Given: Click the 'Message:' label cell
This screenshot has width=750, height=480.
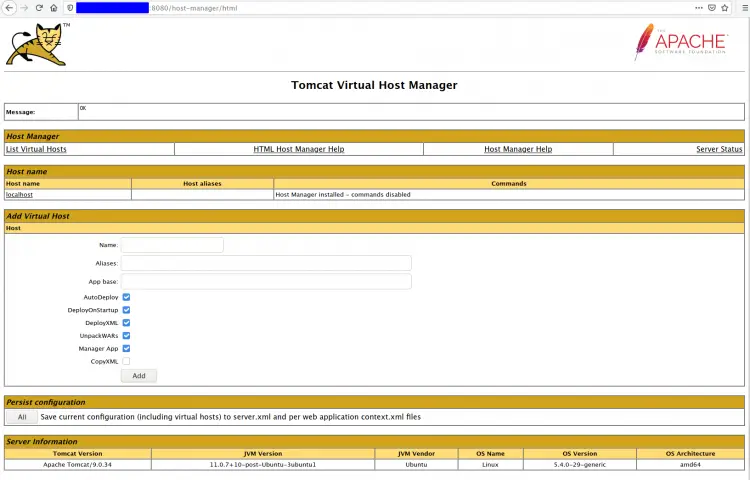Looking at the screenshot, I should point(41,112).
